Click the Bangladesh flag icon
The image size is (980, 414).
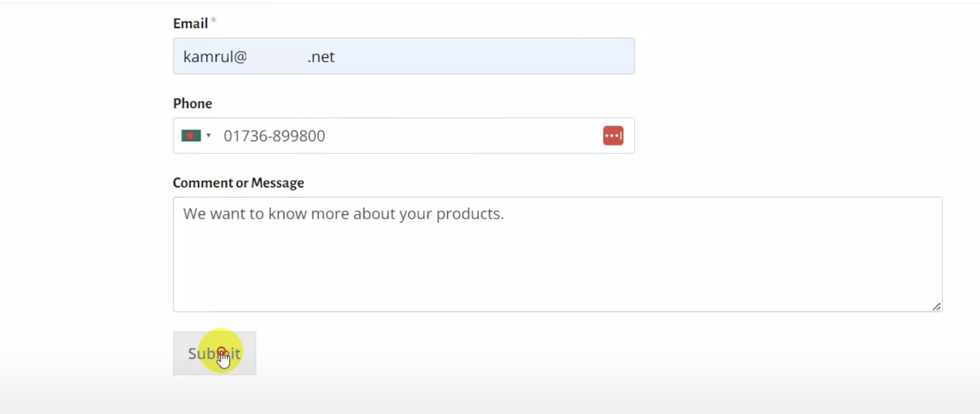pos(191,136)
